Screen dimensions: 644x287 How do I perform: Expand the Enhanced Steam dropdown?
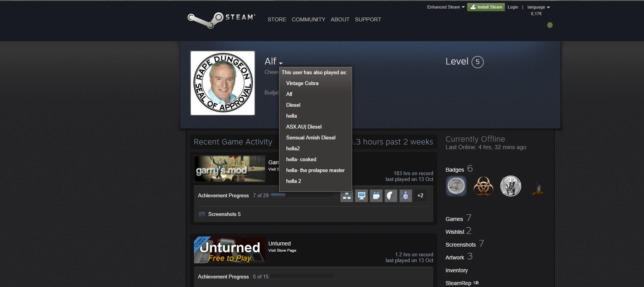446,7
